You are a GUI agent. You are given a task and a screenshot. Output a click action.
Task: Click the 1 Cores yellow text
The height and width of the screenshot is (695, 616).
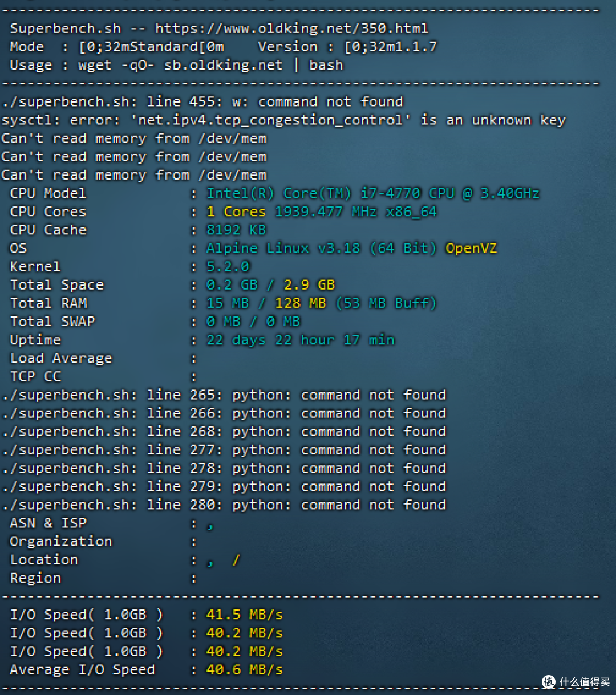coord(236,212)
